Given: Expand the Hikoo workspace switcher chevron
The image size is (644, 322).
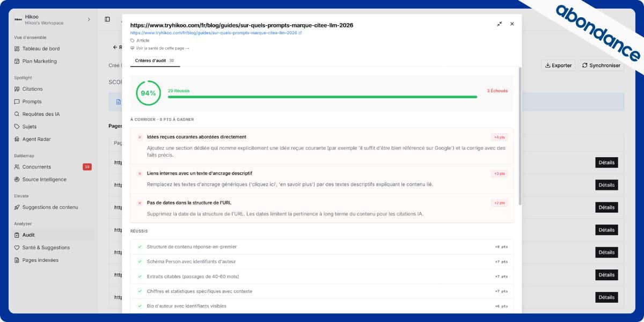Looking at the screenshot, I should [x=89, y=20].
